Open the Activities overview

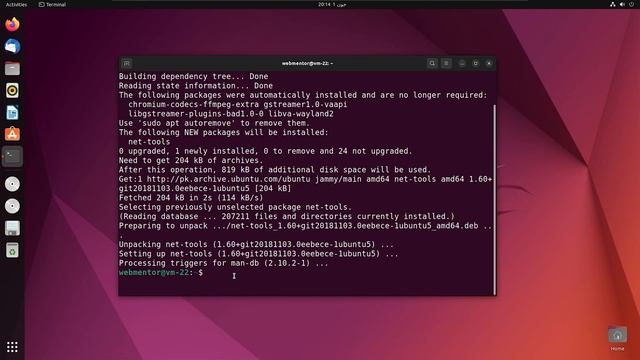point(16,4)
